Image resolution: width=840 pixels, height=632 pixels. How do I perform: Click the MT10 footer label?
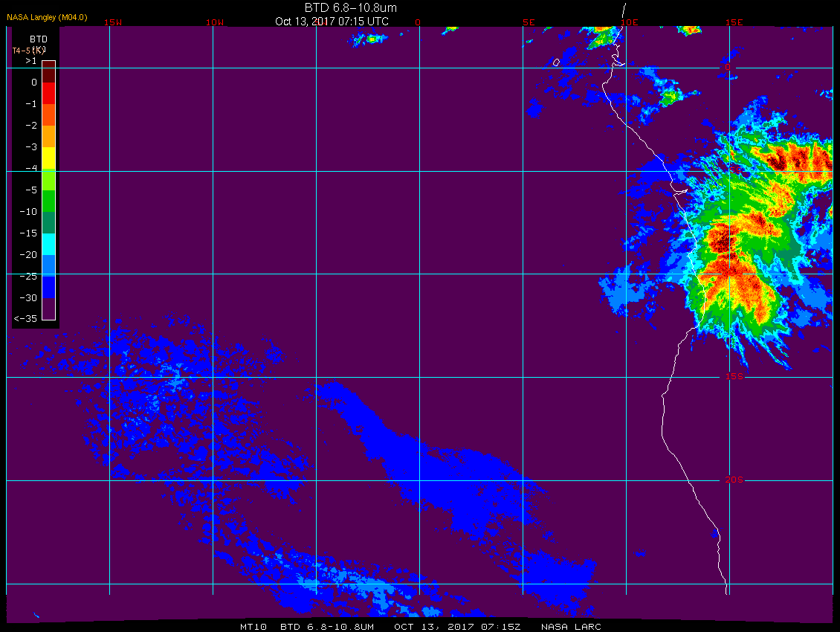click(253, 627)
